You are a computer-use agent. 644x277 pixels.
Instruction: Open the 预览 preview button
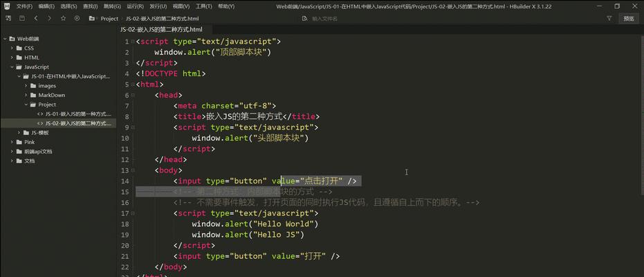point(628,19)
